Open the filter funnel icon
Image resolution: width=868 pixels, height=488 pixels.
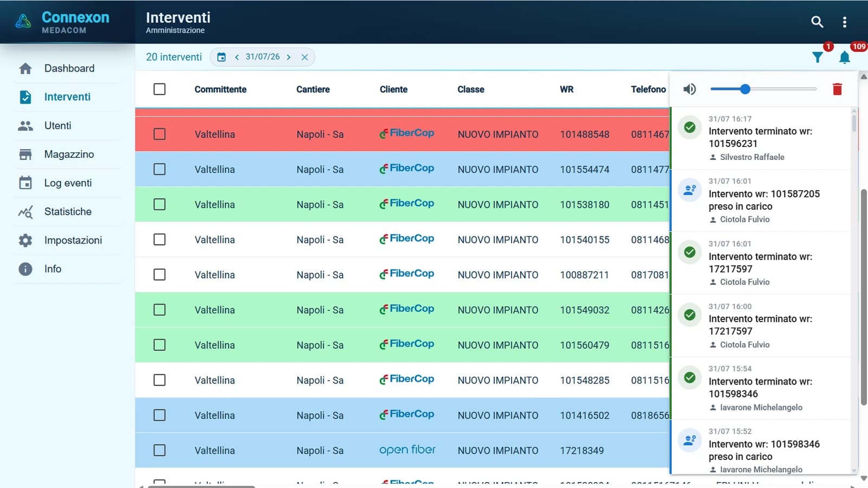pyautogui.click(x=818, y=57)
